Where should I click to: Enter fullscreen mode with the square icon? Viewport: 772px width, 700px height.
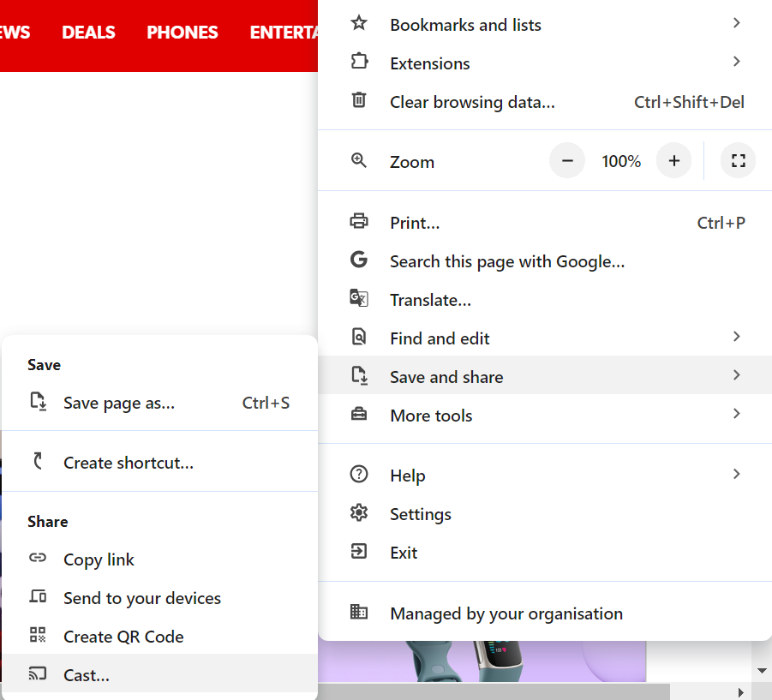point(738,160)
